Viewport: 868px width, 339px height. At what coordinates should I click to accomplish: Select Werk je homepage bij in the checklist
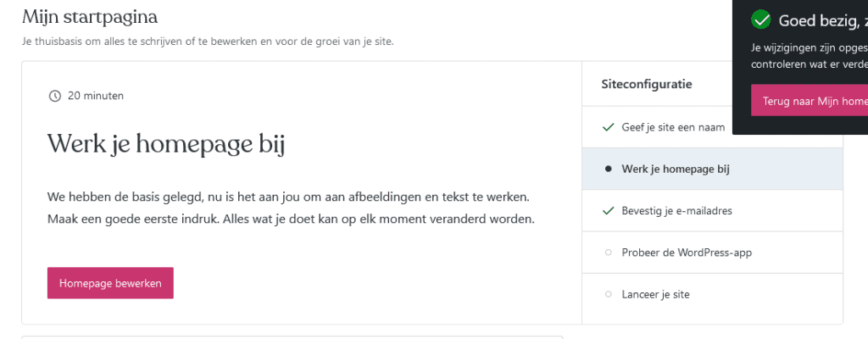click(x=712, y=169)
